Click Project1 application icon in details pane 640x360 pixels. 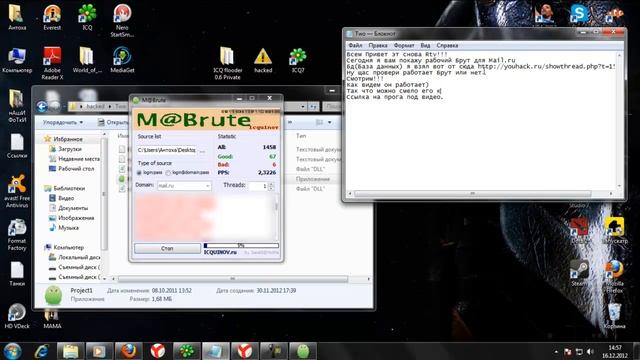point(53,295)
